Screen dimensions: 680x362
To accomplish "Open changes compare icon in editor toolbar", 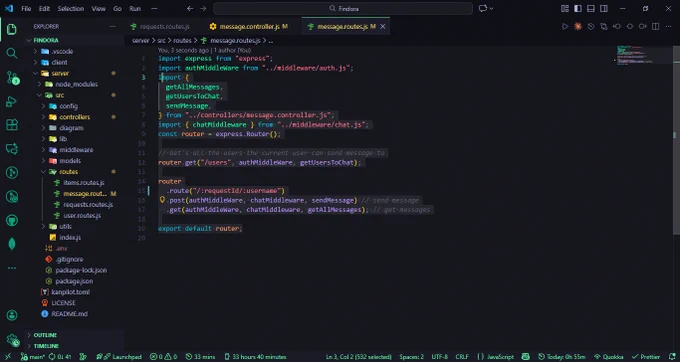I will click(604, 26).
